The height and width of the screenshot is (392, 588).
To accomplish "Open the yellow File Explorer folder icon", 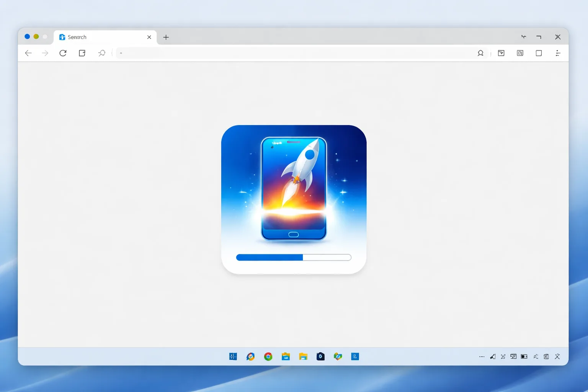I will (x=303, y=357).
